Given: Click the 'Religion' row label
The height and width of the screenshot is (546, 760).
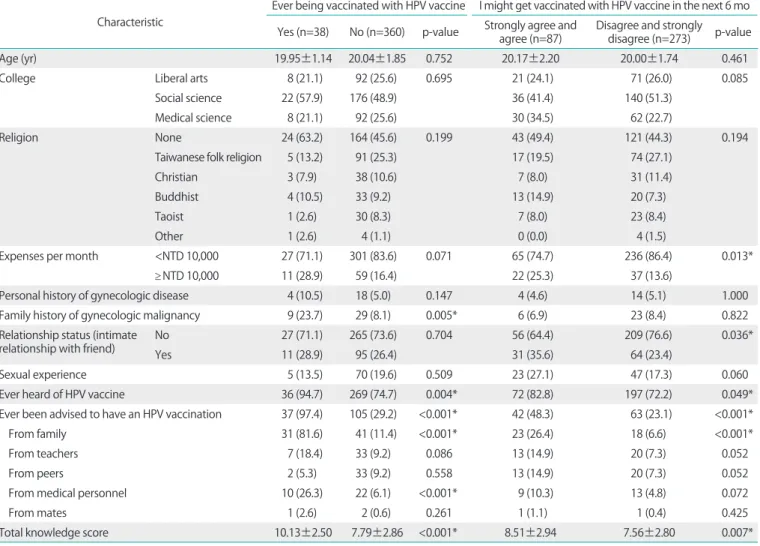Looking at the screenshot, I should coord(19,138).
